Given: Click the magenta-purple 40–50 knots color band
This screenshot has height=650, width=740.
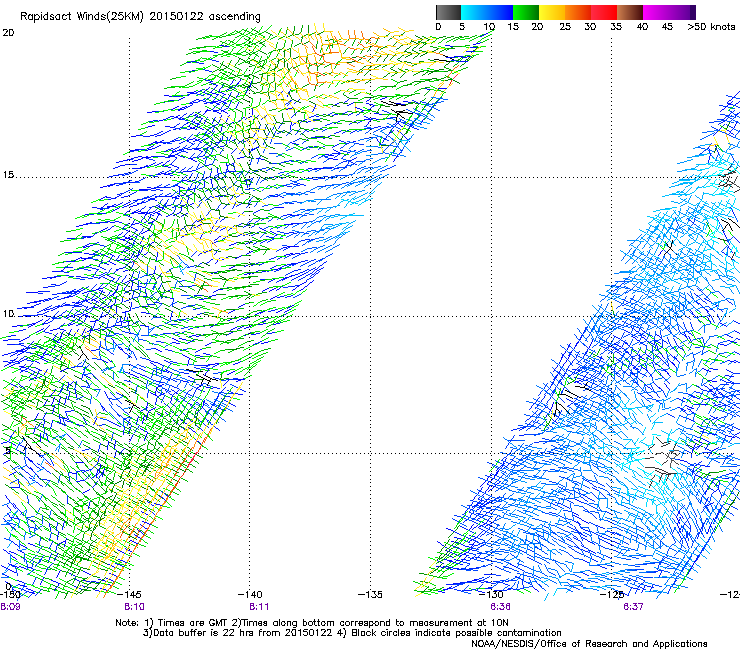Looking at the screenshot, I should pyautogui.click(x=669, y=12).
